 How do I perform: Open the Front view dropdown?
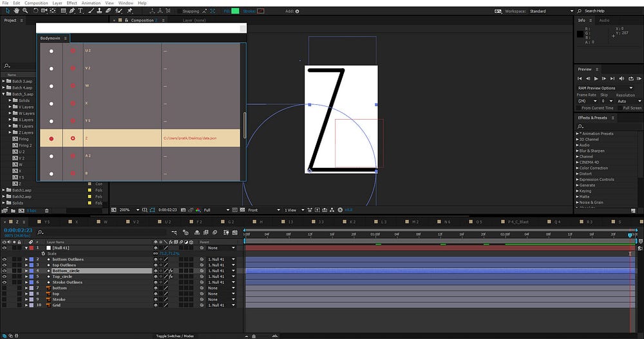263,210
